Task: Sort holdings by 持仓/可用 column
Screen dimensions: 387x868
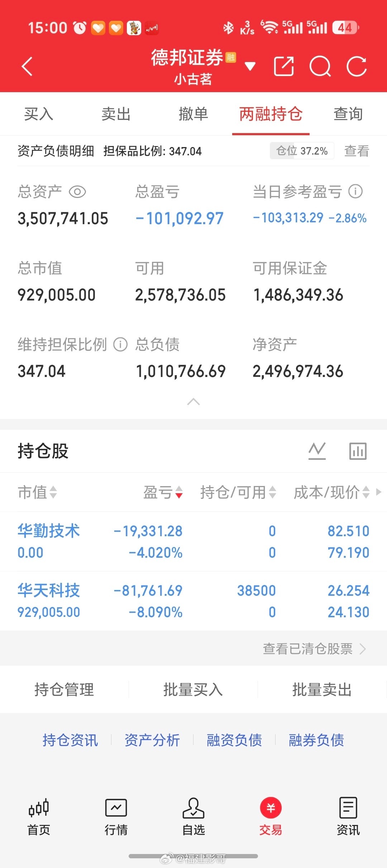Action: coord(238,492)
